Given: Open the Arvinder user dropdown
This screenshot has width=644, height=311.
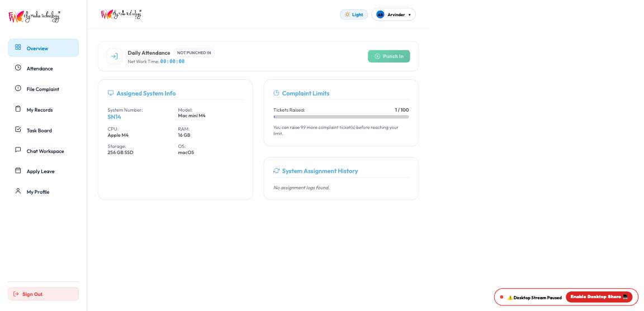Looking at the screenshot, I should tap(394, 15).
